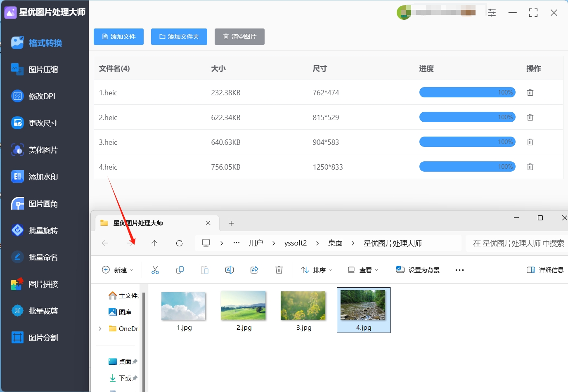The height and width of the screenshot is (392, 568).
Task: Click the Explorer search field
Action: [518, 243]
